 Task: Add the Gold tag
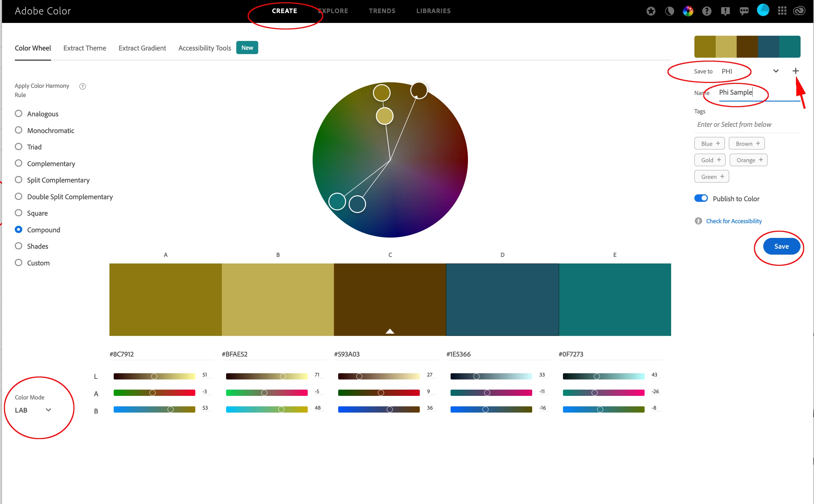[710, 160]
